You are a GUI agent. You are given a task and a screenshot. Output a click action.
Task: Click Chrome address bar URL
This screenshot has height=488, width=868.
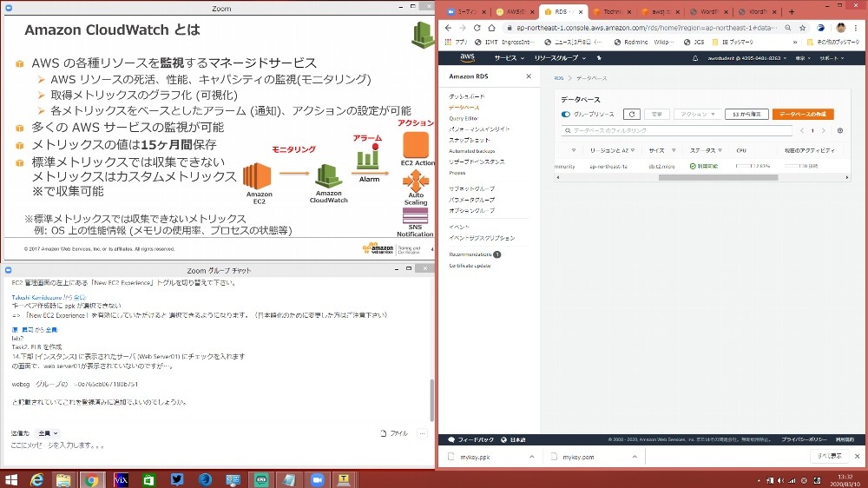click(645, 28)
